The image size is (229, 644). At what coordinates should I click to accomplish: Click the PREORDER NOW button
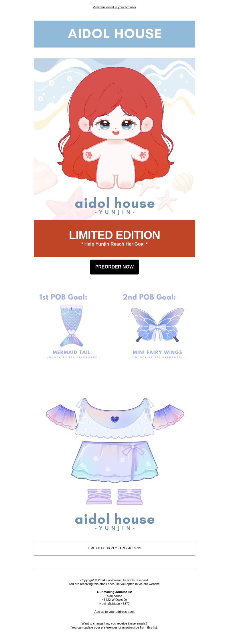114,267
